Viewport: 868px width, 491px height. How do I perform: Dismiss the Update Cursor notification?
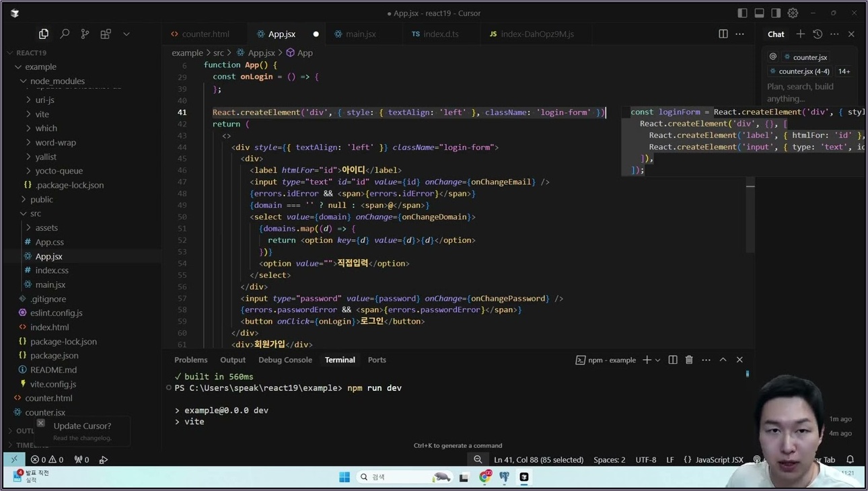[x=41, y=423]
